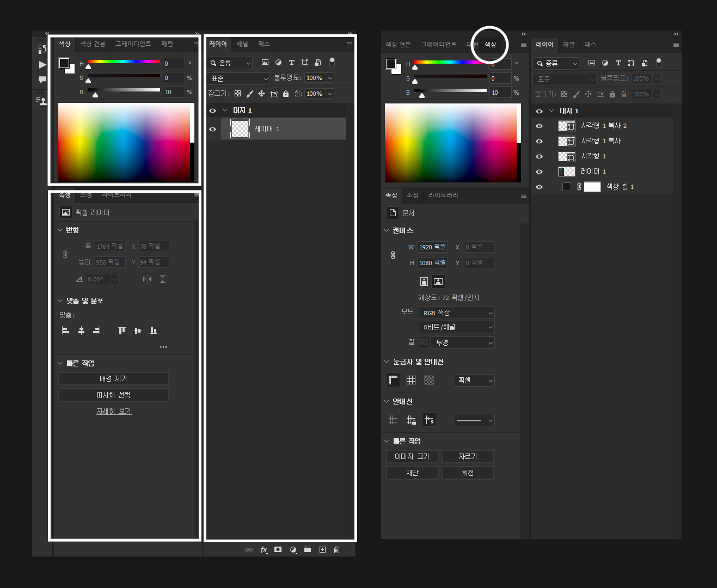
Task: Click the 자르기 button
Action: (468, 457)
